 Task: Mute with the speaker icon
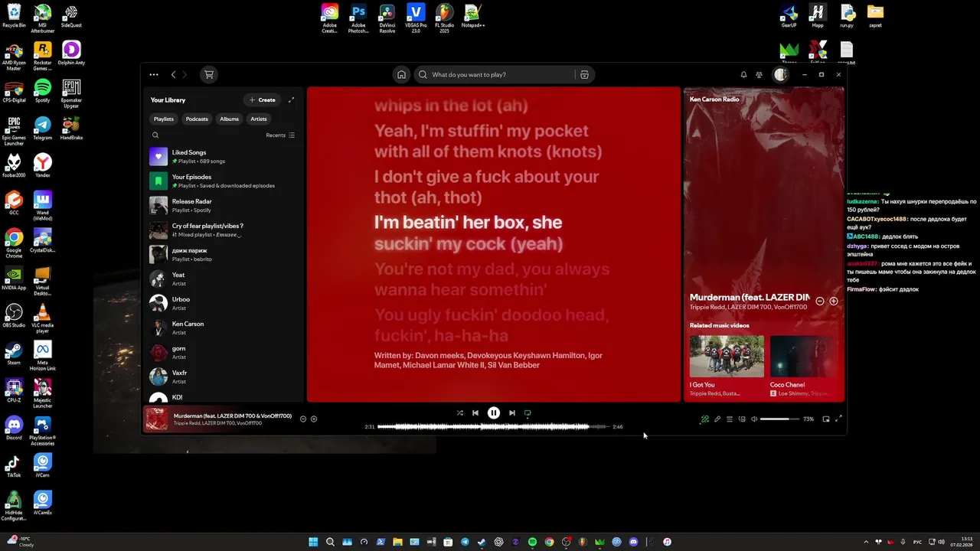(x=754, y=419)
